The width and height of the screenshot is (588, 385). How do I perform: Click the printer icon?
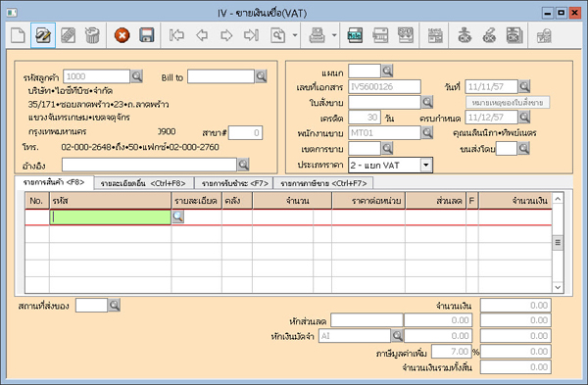318,35
